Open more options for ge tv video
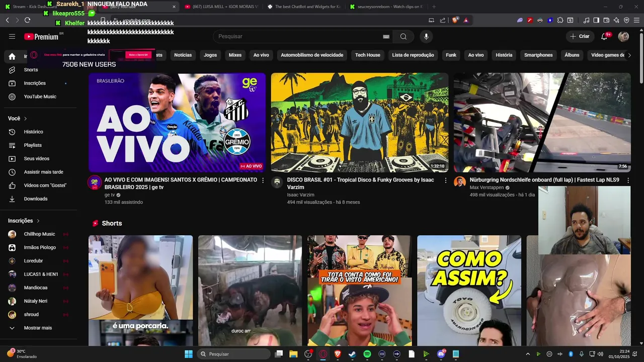 coord(263,180)
